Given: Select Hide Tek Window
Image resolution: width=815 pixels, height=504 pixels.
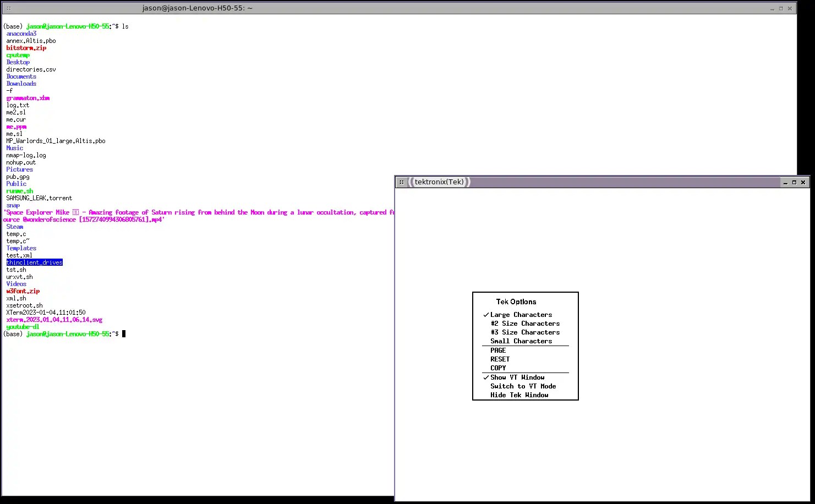Looking at the screenshot, I should point(519,395).
